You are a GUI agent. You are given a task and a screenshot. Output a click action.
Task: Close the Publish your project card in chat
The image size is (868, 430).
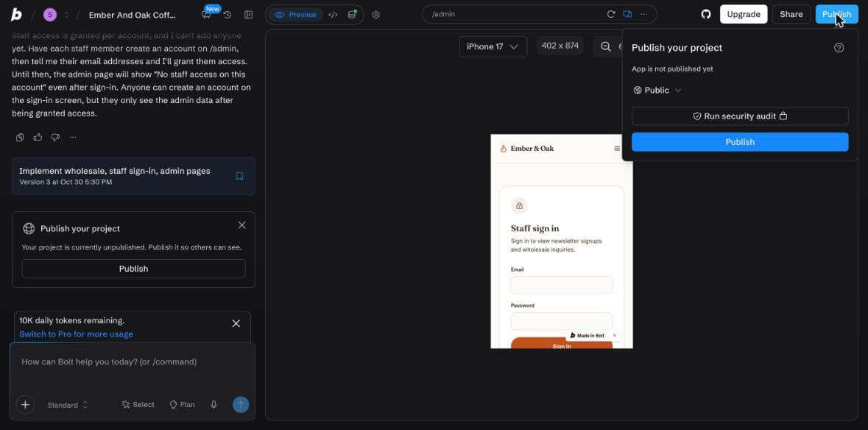(242, 225)
